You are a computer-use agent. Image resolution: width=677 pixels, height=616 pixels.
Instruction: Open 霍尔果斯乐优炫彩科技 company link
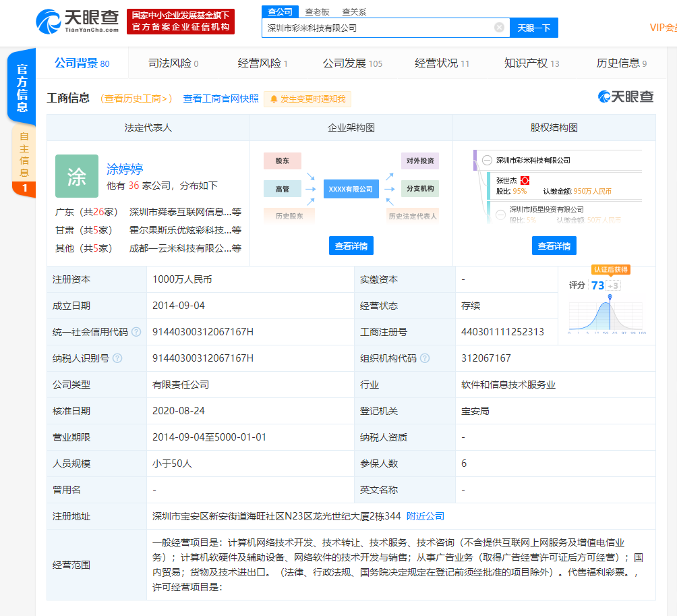[185, 230]
